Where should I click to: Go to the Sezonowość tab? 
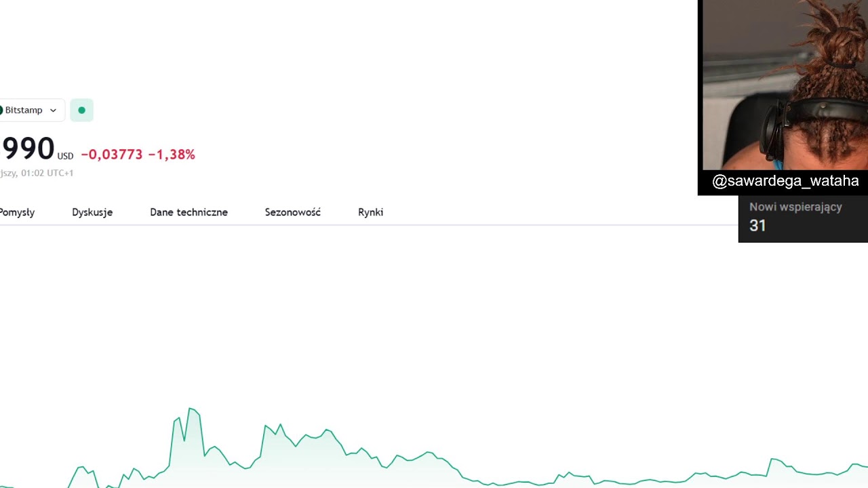292,212
